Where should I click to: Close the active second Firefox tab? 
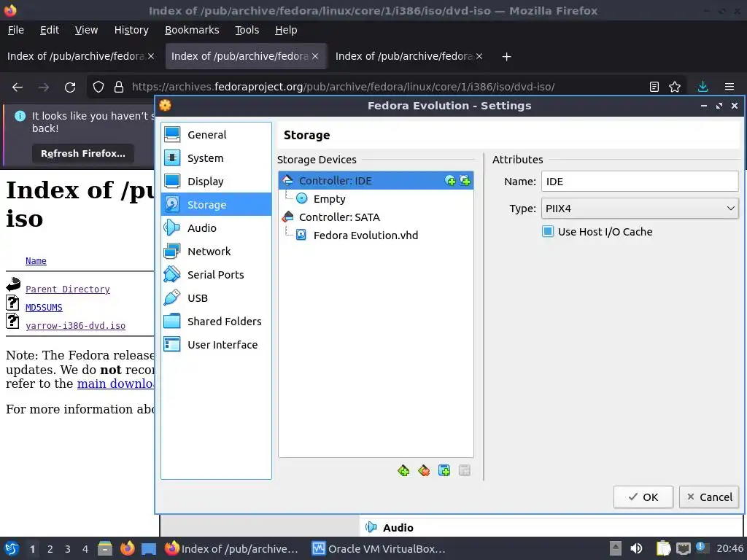pos(315,56)
